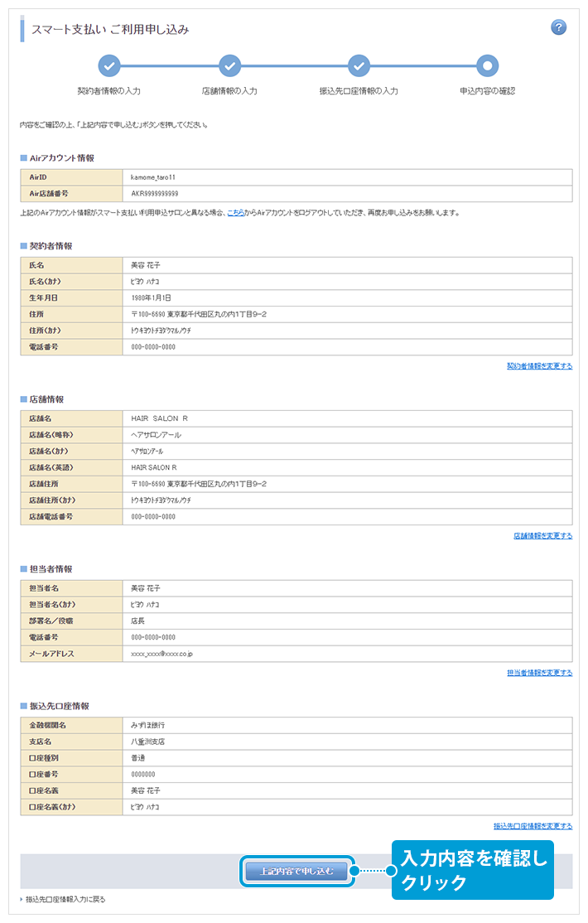
Task: Click the こちら logout link
Action: click(235, 213)
